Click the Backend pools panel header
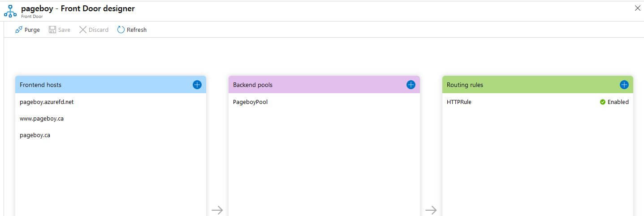 click(324, 85)
